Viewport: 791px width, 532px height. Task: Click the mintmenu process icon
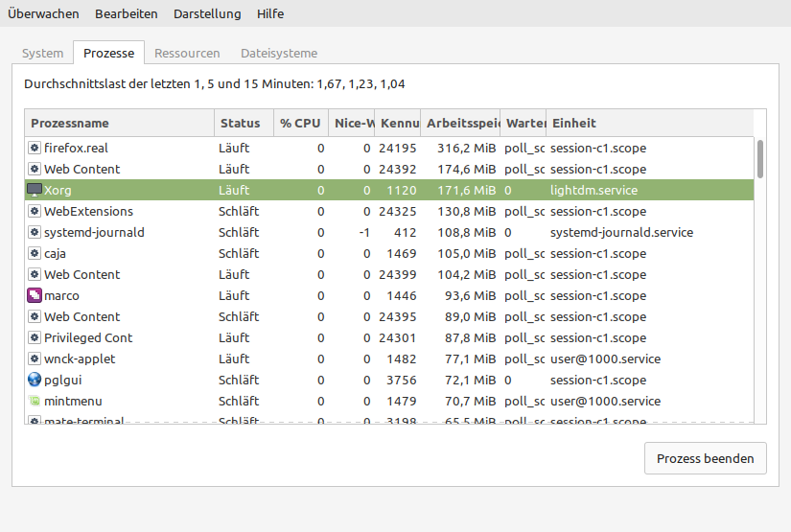[35, 401]
